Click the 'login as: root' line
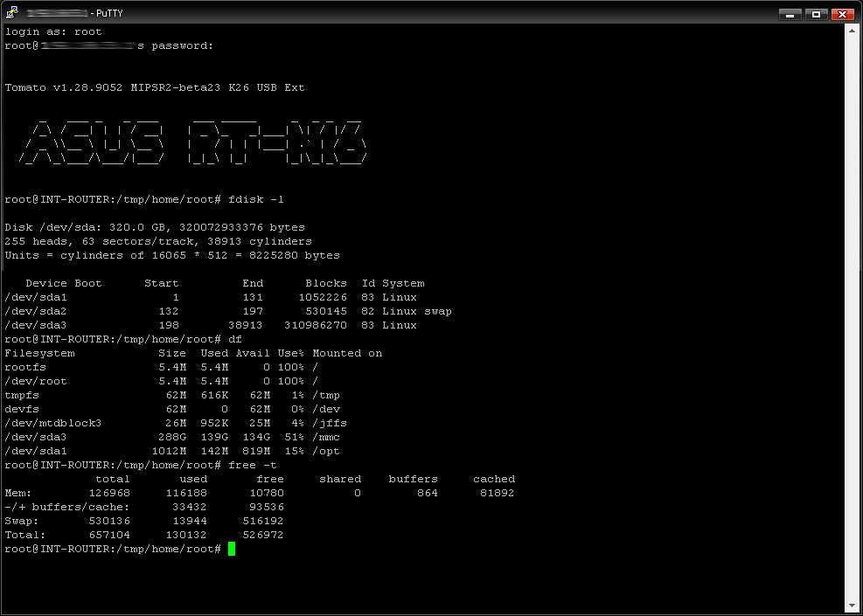Image resolution: width=863 pixels, height=616 pixels. click(x=53, y=32)
